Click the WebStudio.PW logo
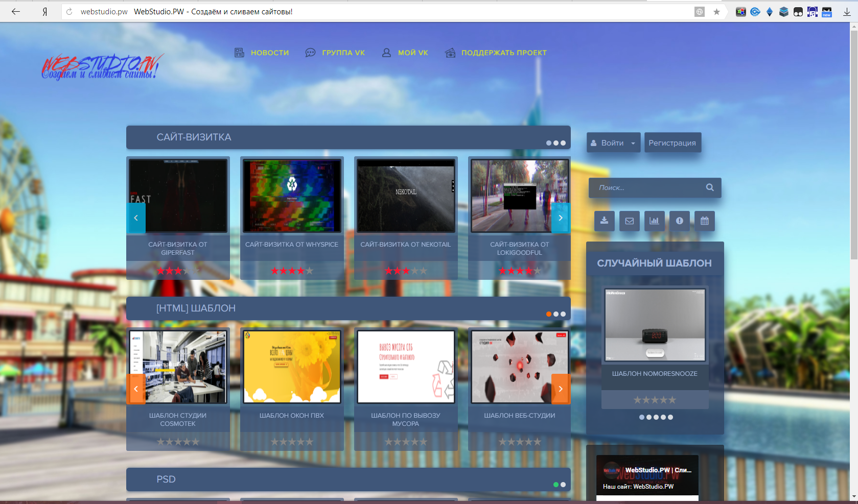 [x=103, y=67]
